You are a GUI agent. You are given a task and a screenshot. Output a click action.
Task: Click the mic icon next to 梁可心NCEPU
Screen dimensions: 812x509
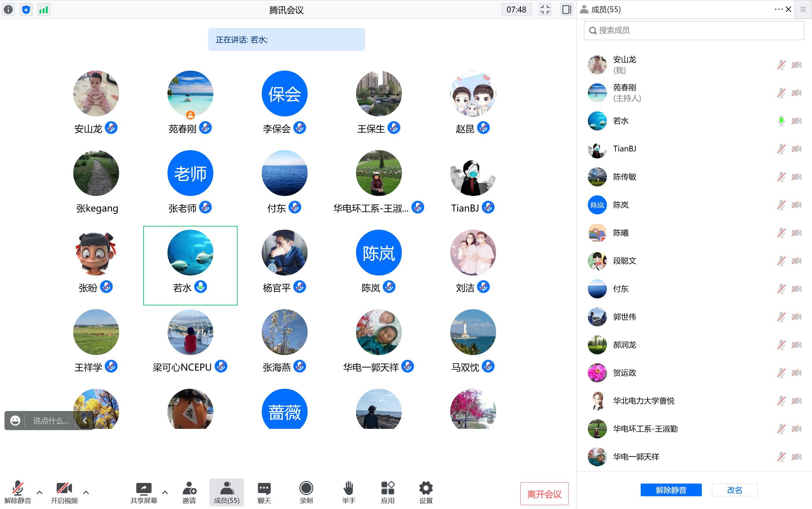(x=221, y=366)
